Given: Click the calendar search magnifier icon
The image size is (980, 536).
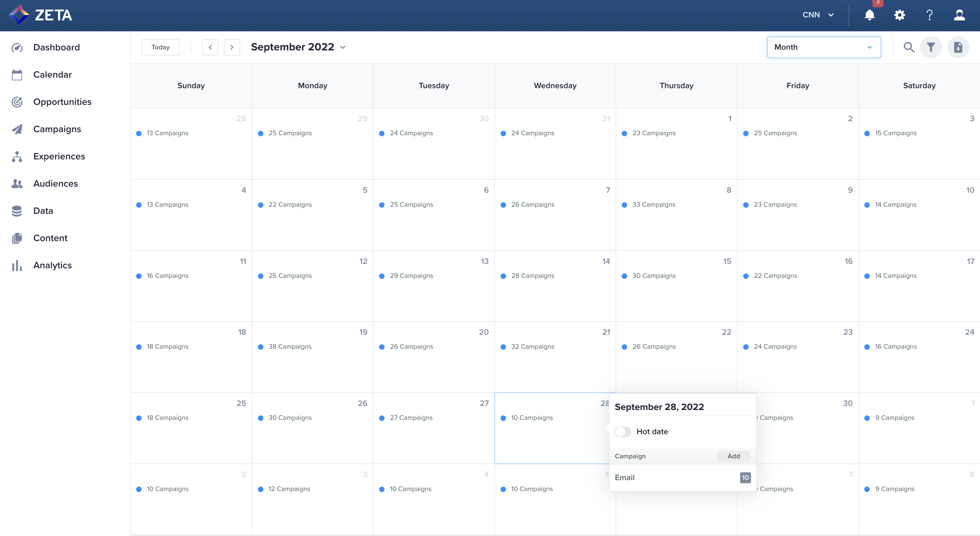Looking at the screenshot, I should (x=909, y=47).
